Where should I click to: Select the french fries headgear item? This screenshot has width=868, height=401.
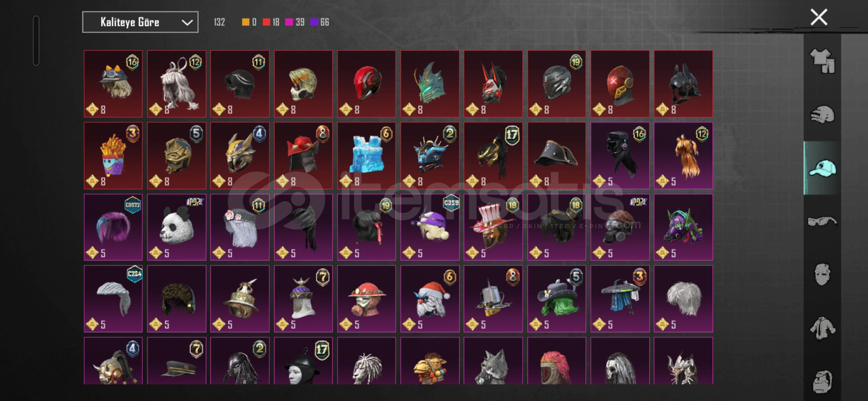pyautogui.click(x=113, y=156)
